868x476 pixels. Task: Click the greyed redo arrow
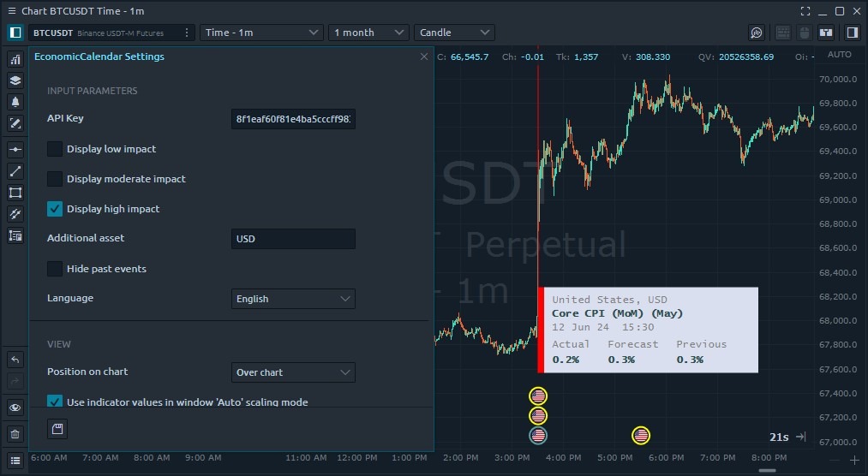click(15, 381)
